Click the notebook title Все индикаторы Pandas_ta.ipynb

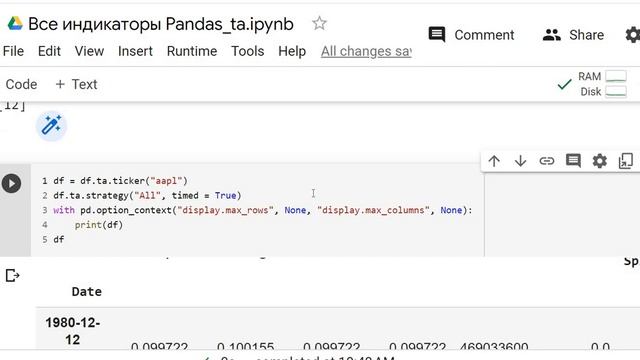[x=161, y=24]
